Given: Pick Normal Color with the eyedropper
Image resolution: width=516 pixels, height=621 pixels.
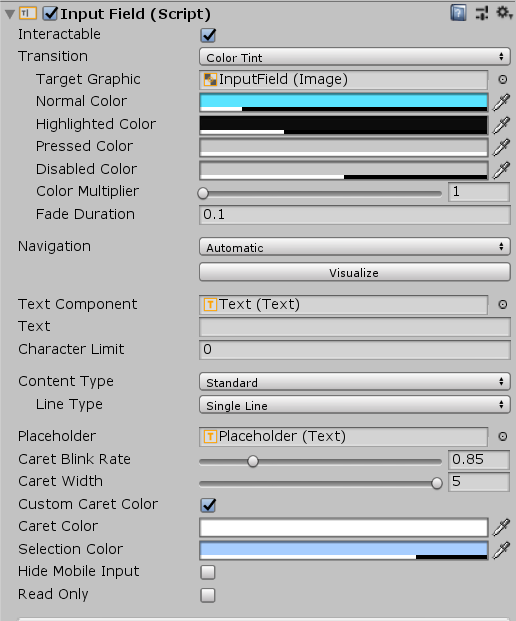Looking at the screenshot, I should pyautogui.click(x=501, y=102).
